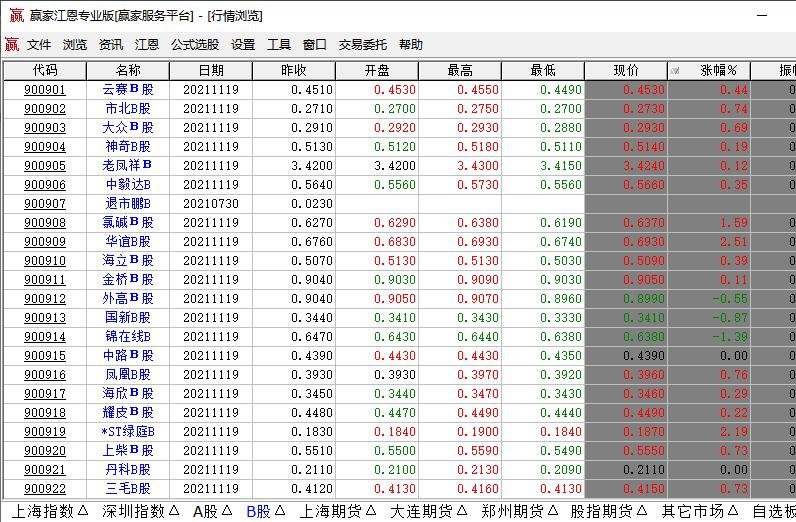Select the 中路B股 name cell
This screenshot has height=522, width=796.
128,355
